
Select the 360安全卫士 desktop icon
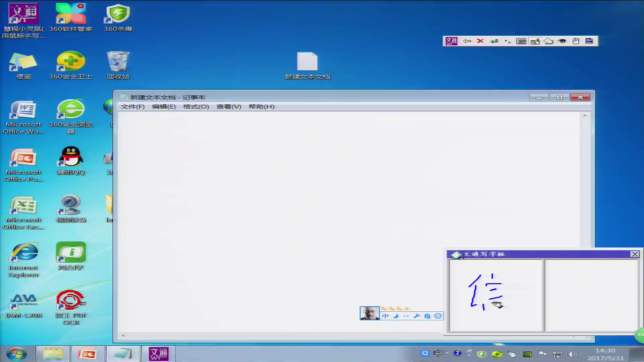(71, 65)
